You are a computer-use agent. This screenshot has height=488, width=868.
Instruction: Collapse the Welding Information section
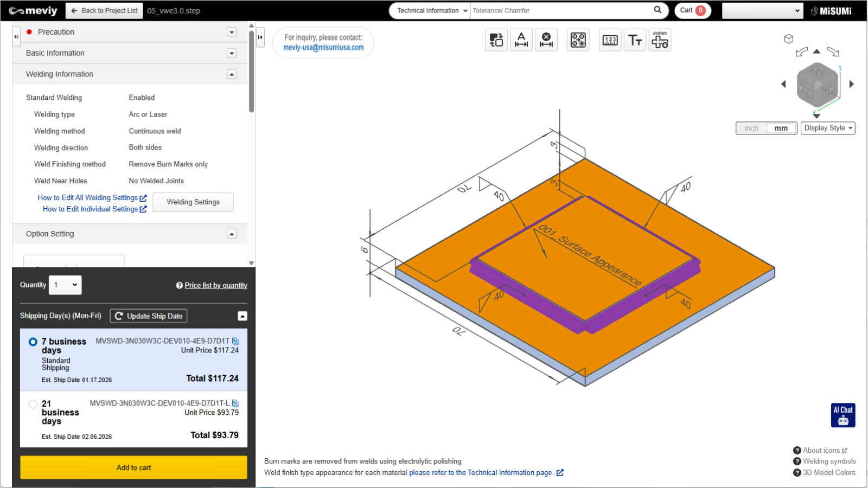(x=232, y=74)
